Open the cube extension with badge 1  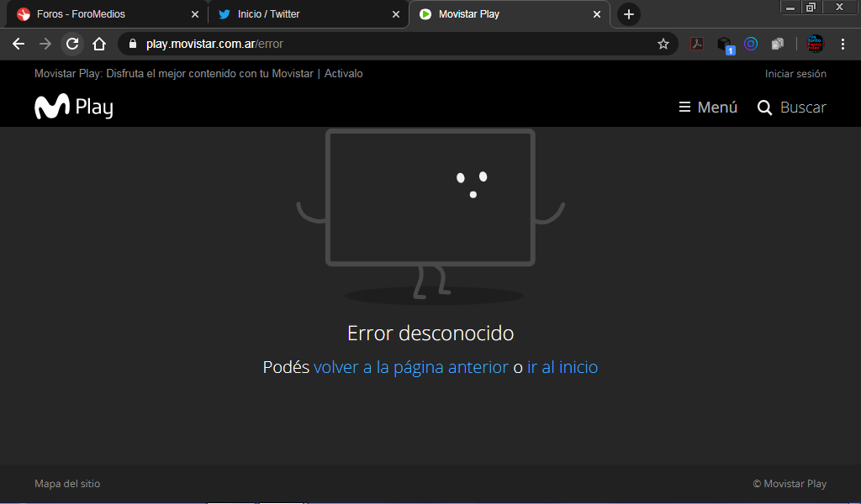pos(726,45)
